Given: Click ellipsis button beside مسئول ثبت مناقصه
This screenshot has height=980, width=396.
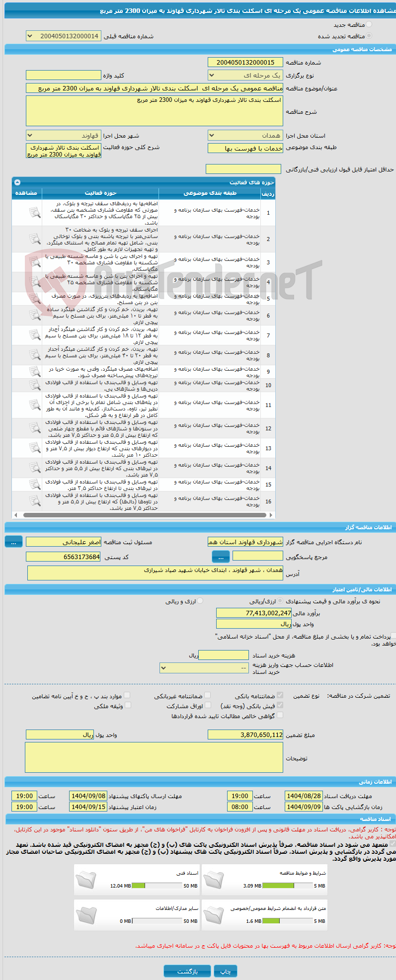Looking at the screenshot, I should (13, 542).
